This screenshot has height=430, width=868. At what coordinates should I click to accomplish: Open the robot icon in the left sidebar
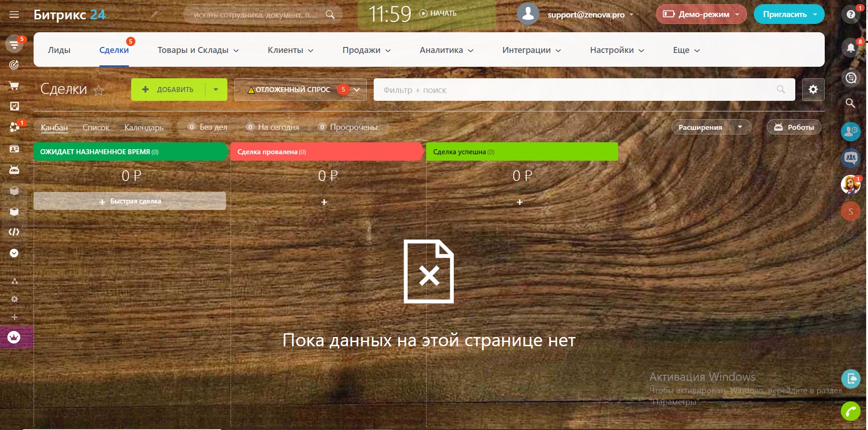(x=14, y=170)
